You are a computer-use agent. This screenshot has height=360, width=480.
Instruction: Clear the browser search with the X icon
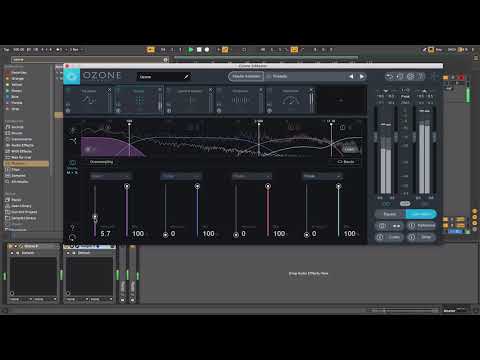165,60
